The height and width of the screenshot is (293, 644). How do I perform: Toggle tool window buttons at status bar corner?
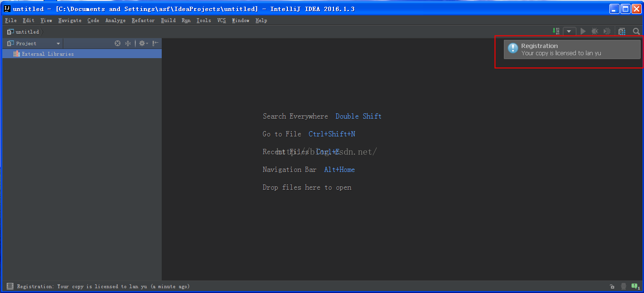[x=10, y=286]
